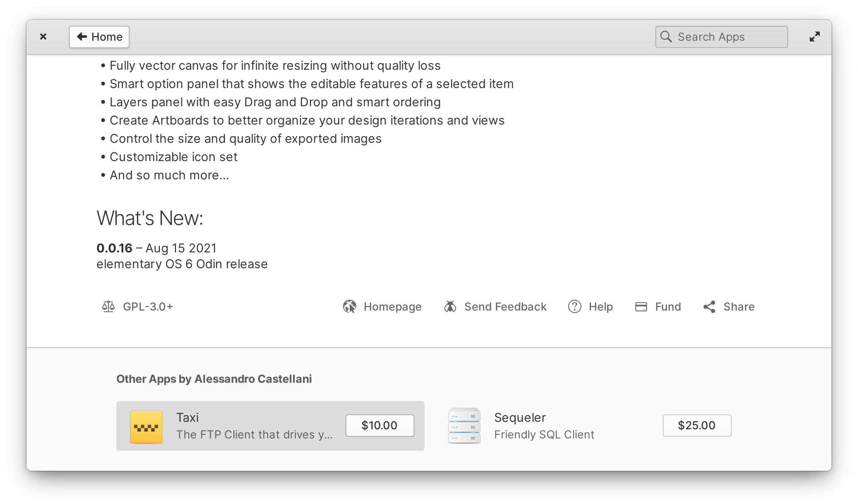The image size is (858, 504).
Task: Click the Send Feedback bug icon
Action: 450,307
